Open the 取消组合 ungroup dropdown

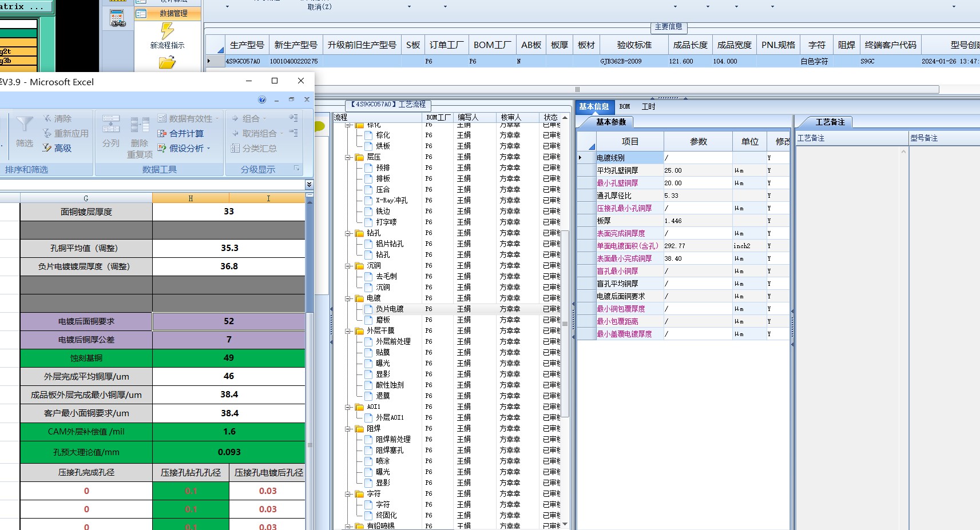(x=257, y=133)
